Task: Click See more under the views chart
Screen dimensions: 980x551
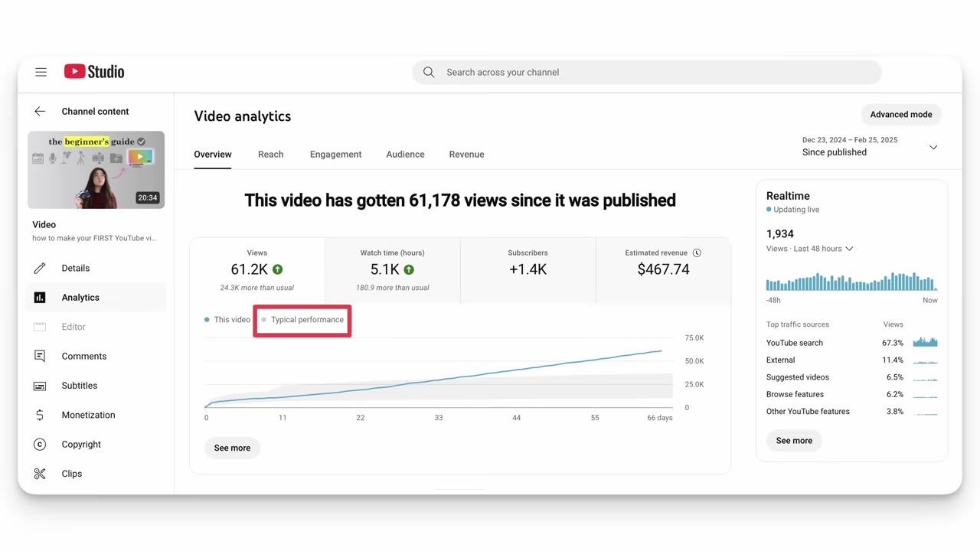Action: point(232,448)
